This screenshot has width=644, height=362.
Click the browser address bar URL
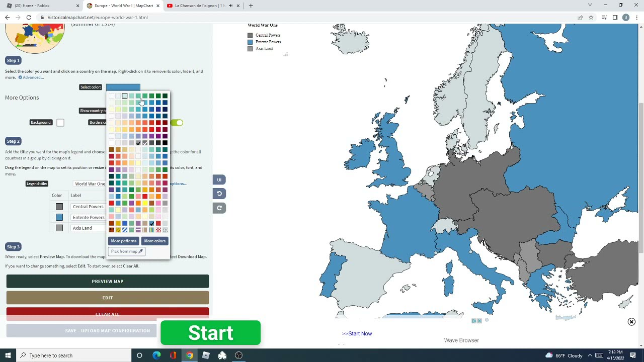pos(98,17)
